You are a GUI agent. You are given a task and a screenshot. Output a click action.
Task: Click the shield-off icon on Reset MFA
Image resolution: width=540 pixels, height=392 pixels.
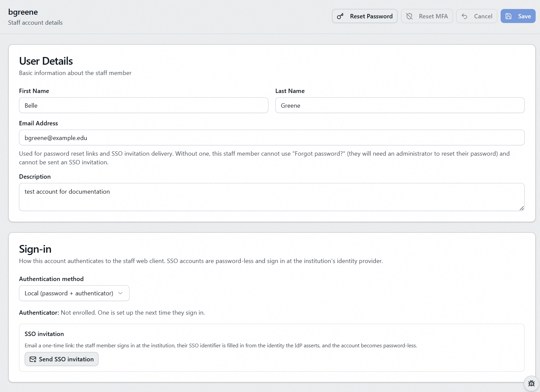410,16
